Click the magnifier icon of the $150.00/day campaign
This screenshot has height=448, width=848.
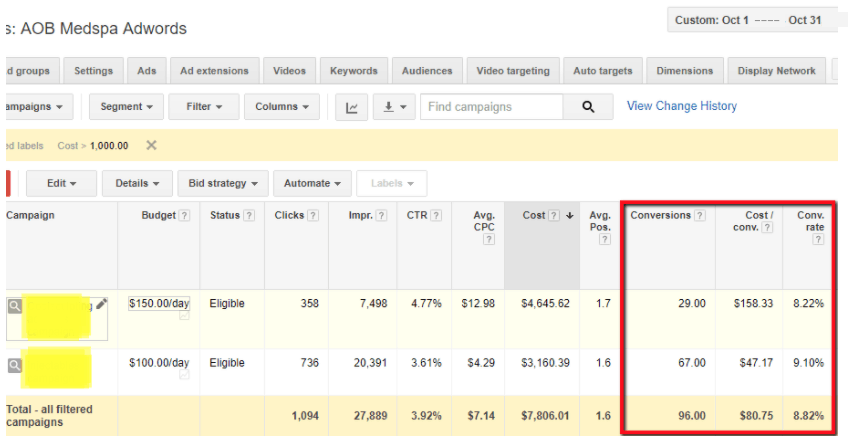(x=15, y=306)
